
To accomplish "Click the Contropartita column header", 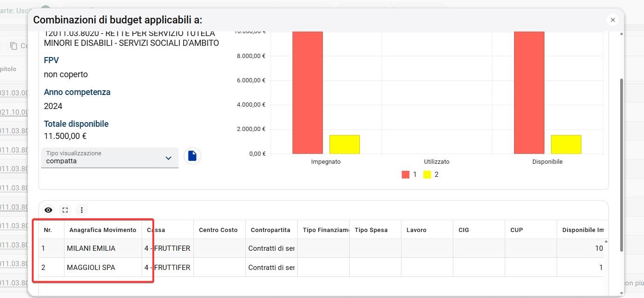I will (x=271, y=230).
